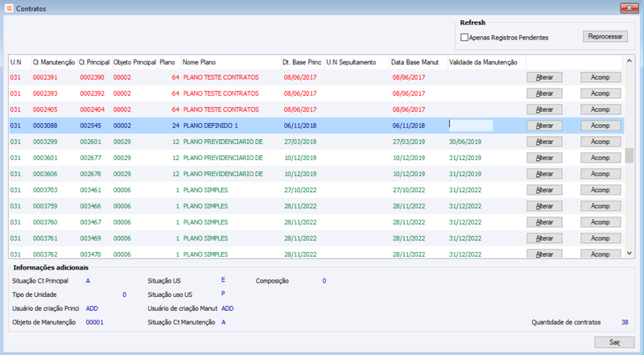The image size is (644, 355).
Task: Click the Contratos app icon in title bar
Action: [9, 8]
